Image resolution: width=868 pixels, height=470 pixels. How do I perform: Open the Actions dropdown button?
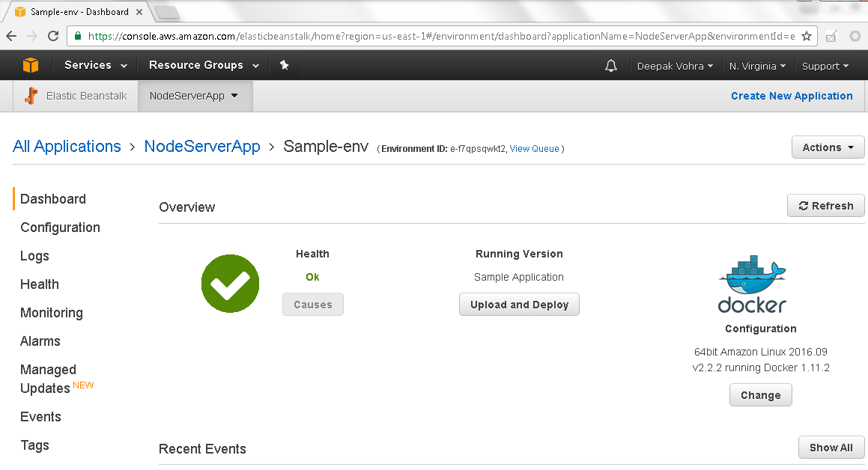pos(828,147)
